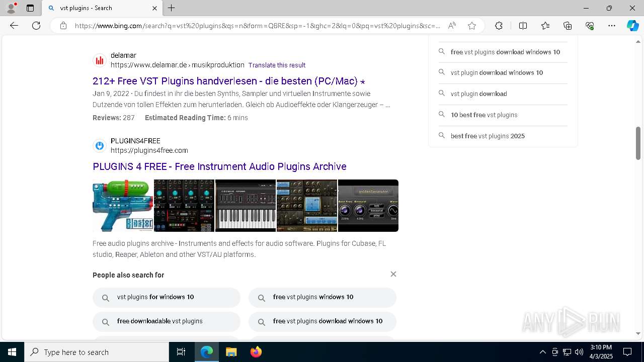Screen dimensions: 644x362
Task: Click the PLUGINS4FREE site favicon
Action: (x=100, y=146)
